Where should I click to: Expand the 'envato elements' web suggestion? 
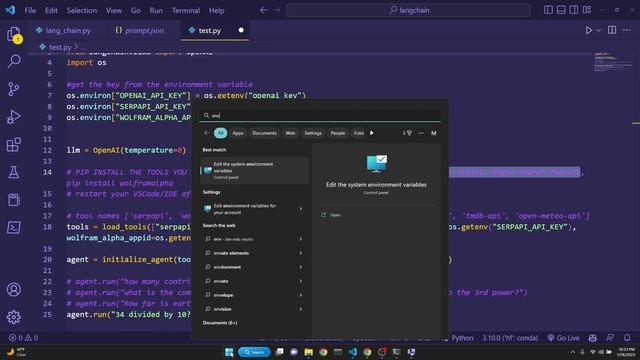301,253
